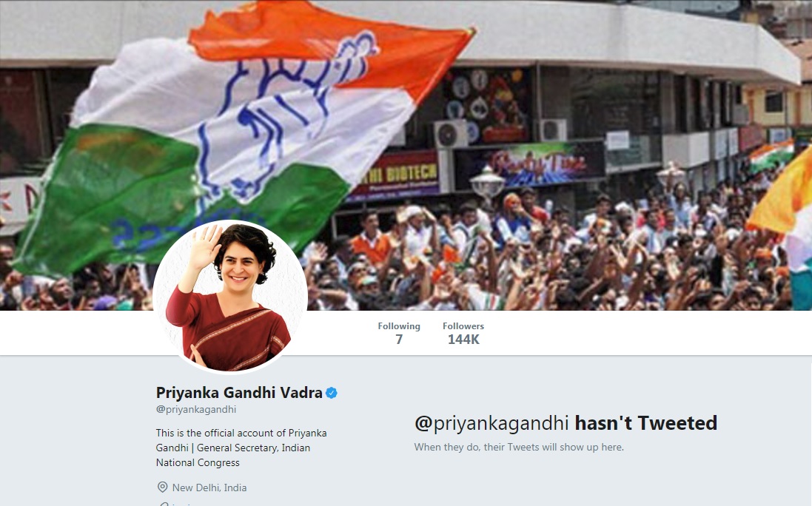Click the @priyankagandhi mention in the timeline heading
Image resolution: width=812 pixels, height=506 pixels.
click(491, 424)
